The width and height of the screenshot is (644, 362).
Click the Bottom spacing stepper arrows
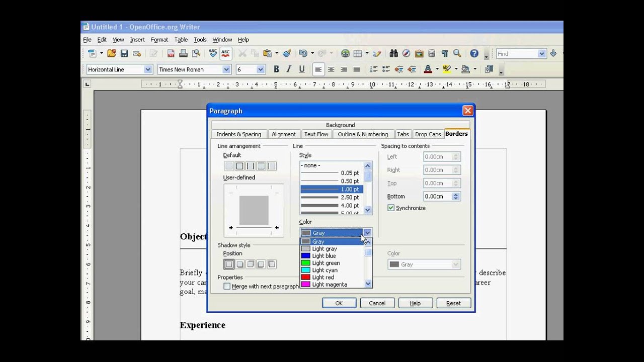tap(456, 197)
